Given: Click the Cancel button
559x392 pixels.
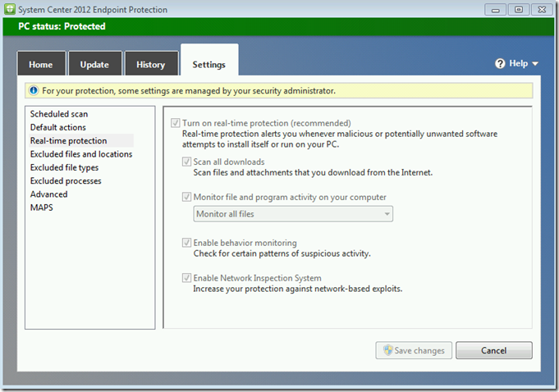Looking at the screenshot, I should pyautogui.click(x=494, y=350).
